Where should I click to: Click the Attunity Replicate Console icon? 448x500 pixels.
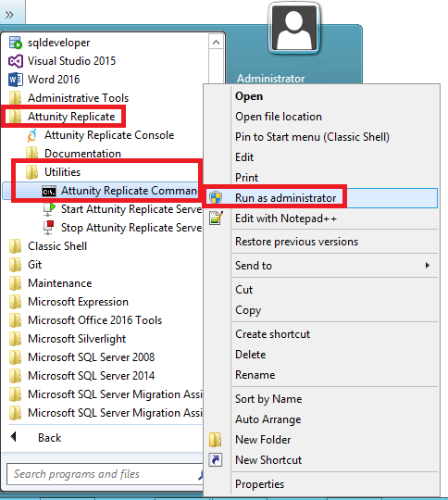pos(32,135)
